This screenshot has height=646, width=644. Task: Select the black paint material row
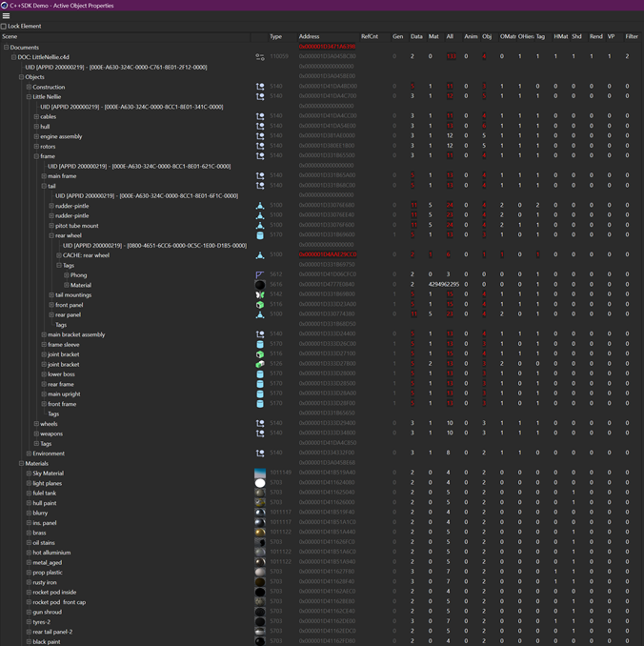coord(321,641)
